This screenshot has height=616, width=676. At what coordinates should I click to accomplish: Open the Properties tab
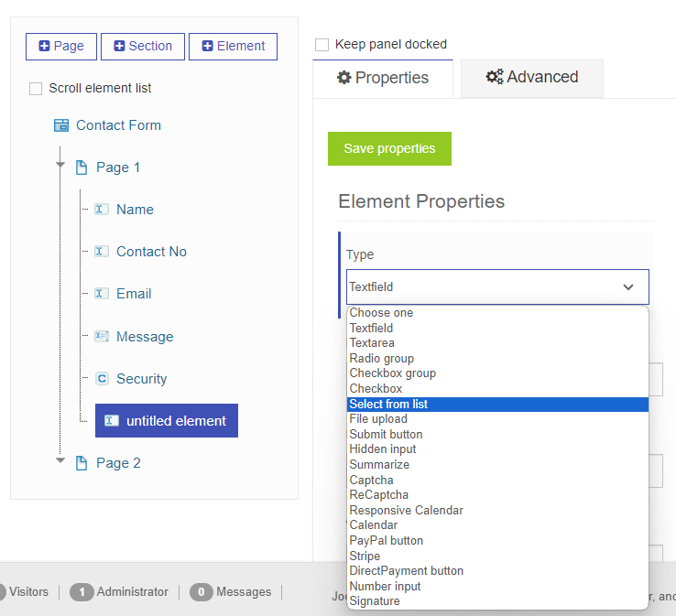pos(383,78)
